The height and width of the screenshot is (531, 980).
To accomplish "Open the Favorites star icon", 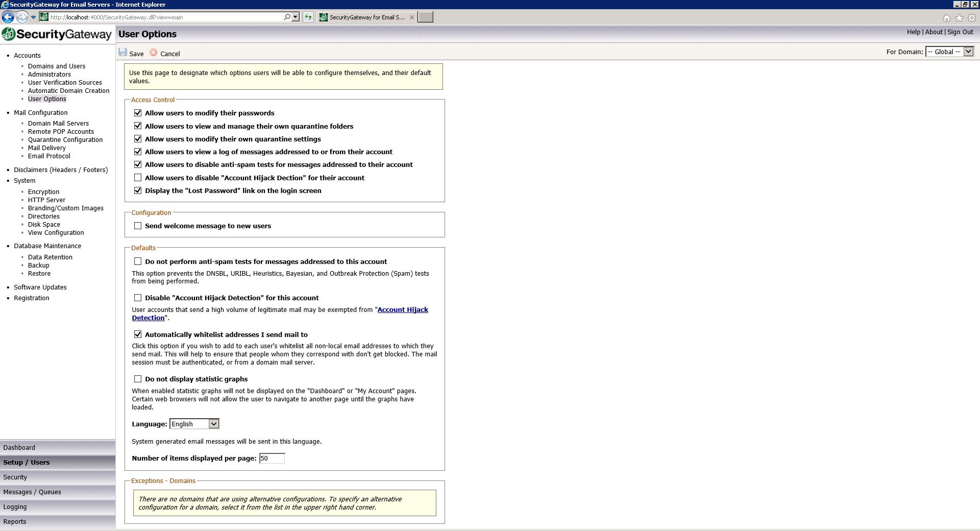I will point(959,18).
